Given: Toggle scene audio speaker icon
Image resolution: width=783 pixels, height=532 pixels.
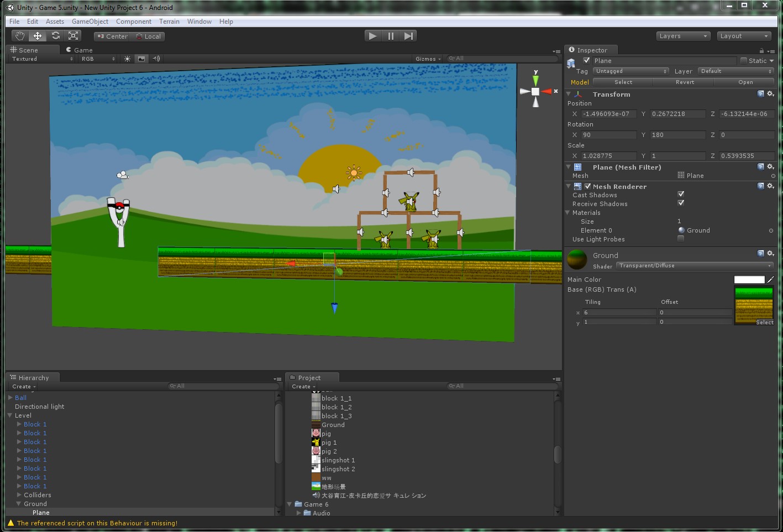Looking at the screenshot, I should (156, 59).
